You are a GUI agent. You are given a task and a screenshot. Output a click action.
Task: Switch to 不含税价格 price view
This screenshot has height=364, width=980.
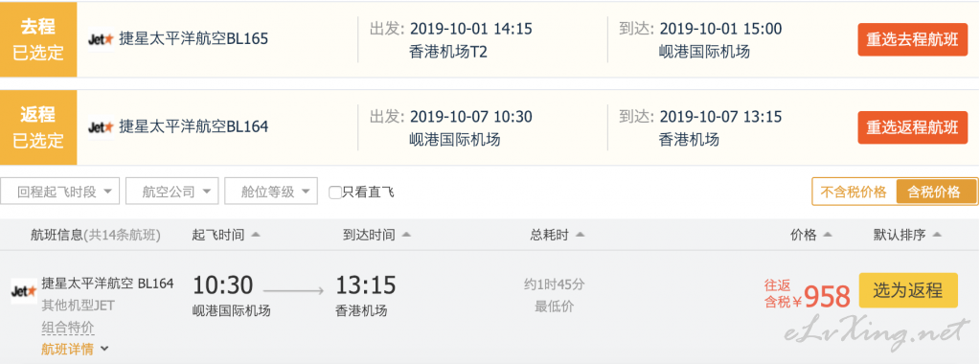854,192
